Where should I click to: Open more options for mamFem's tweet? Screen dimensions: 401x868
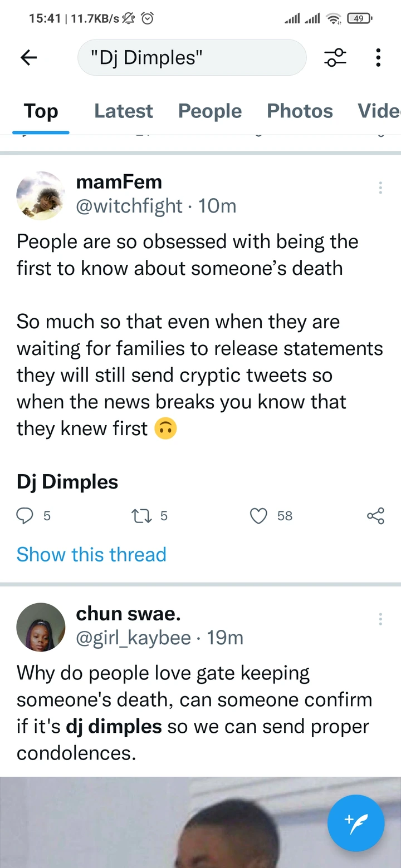pyautogui.click(x=380, y=188)
